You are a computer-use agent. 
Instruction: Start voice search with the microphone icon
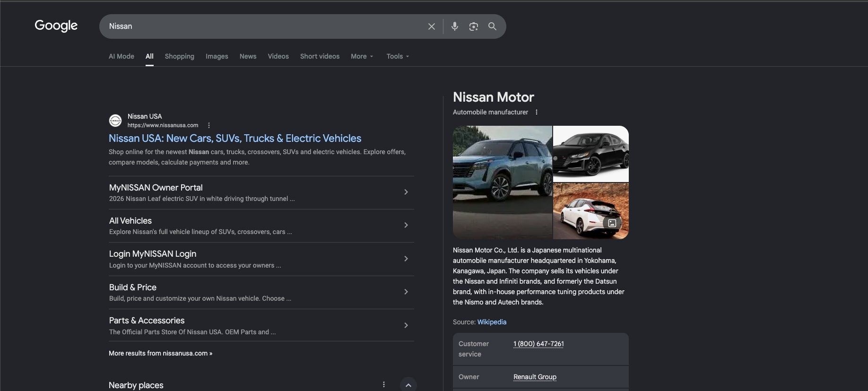[x=454, y=26]
